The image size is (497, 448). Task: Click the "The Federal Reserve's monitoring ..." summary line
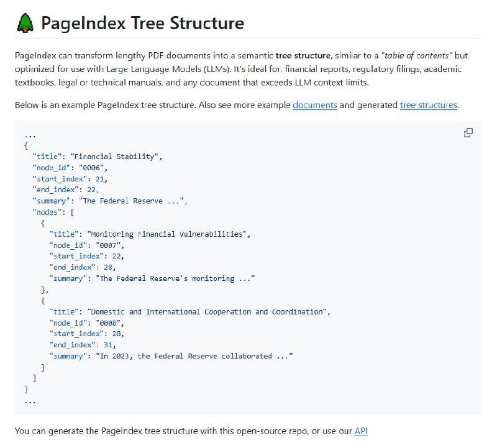(152, 278)
